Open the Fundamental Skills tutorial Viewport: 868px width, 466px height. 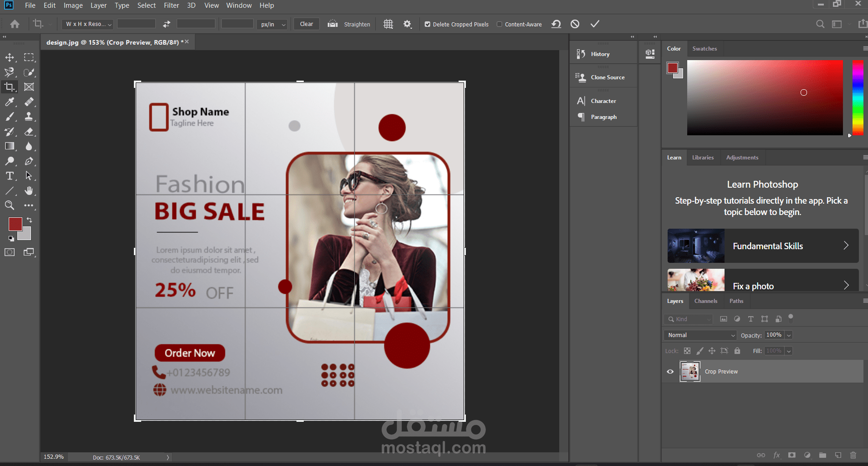(763, 246)
